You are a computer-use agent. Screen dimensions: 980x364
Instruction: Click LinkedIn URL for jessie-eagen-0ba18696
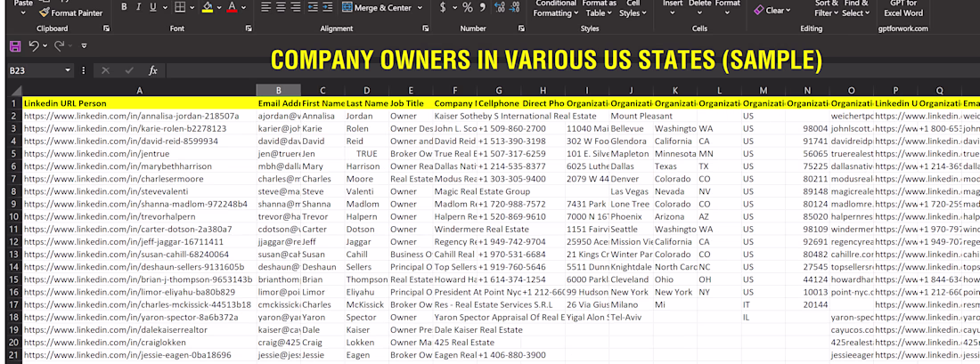[x=127, y=355]
